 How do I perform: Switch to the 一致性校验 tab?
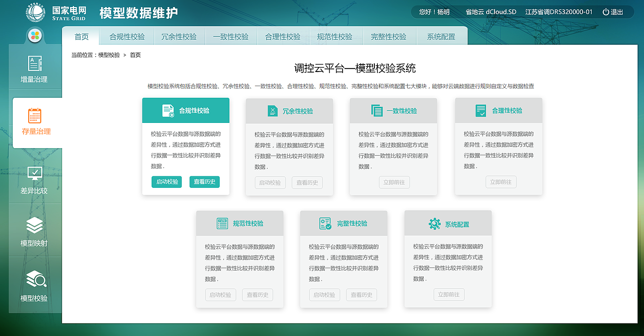[x=231, y=36]
